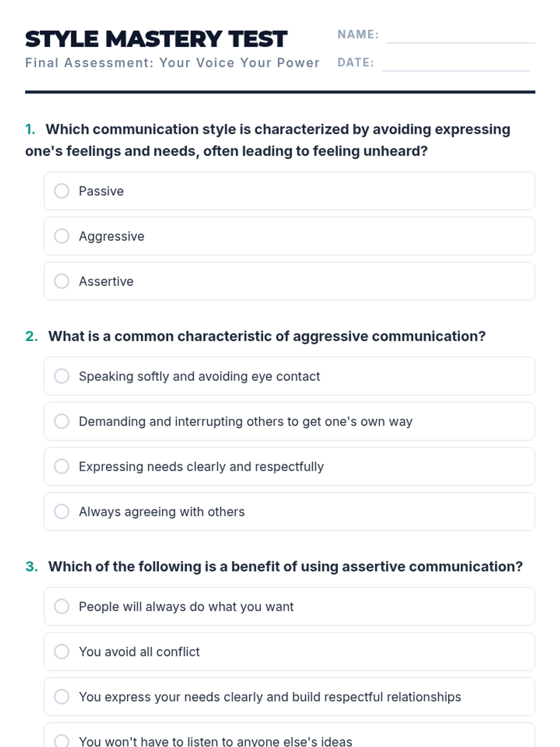The height and width of the screenshot is (747, 560).
Task: Click question 1 text about communication style
Action: click(x=267, y=140)
